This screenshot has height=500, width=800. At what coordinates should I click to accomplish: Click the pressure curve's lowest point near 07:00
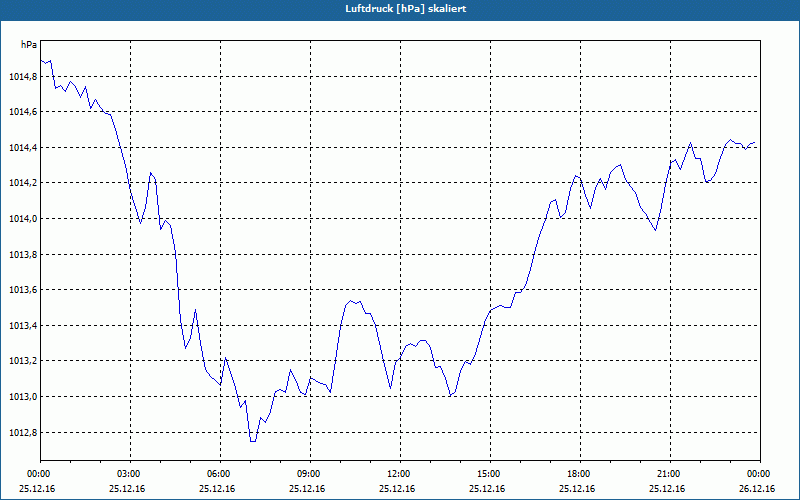tap(253, 441)
